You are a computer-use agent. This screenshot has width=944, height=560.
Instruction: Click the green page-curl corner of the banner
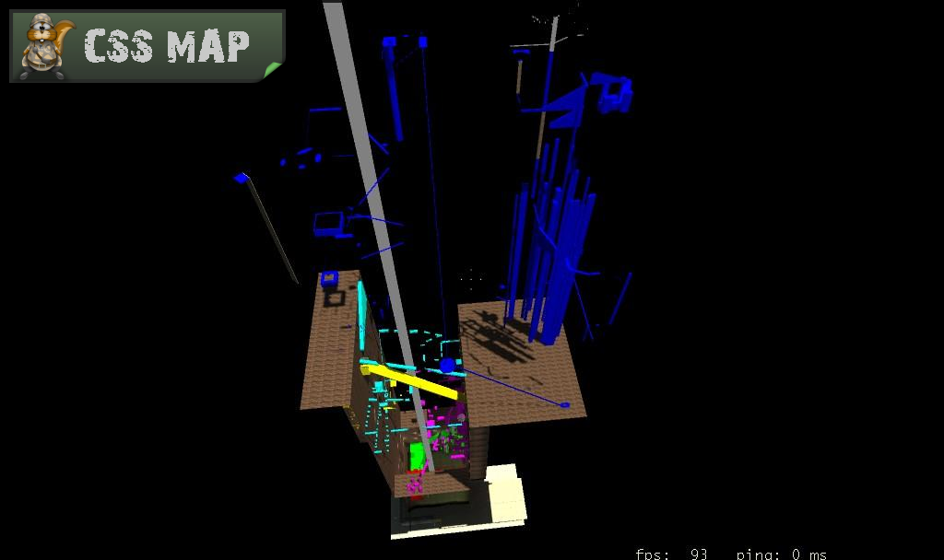[x=273, y=70]
